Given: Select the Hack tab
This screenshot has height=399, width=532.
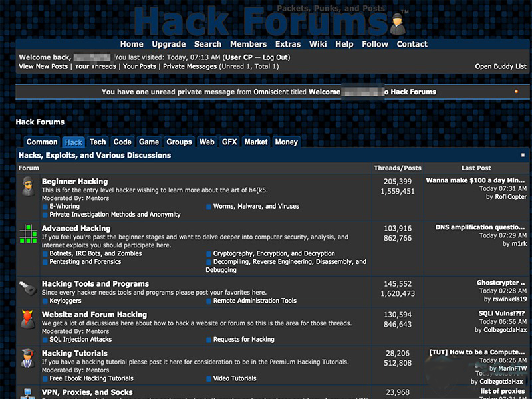Looking at the screenshot, I should click(74, 142).
